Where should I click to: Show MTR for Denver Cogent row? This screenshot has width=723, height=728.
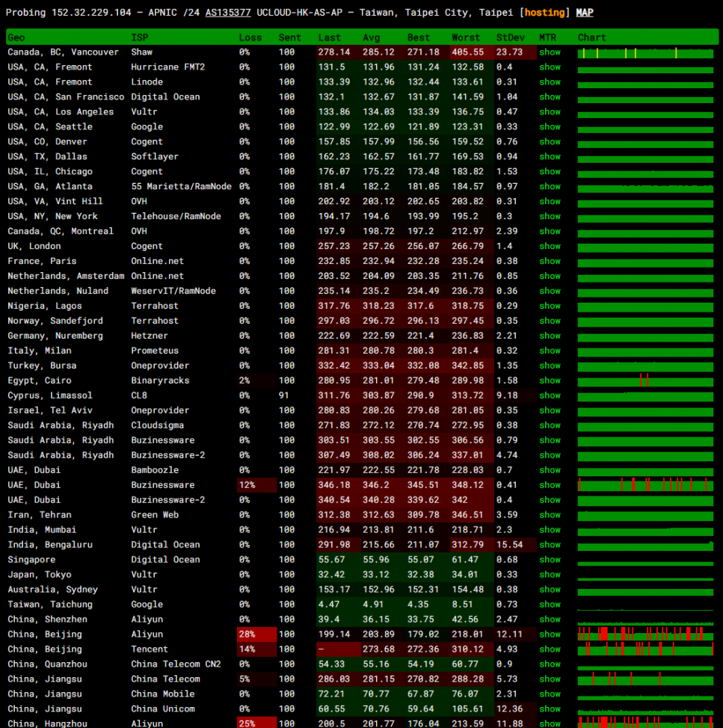click(550, 141)
